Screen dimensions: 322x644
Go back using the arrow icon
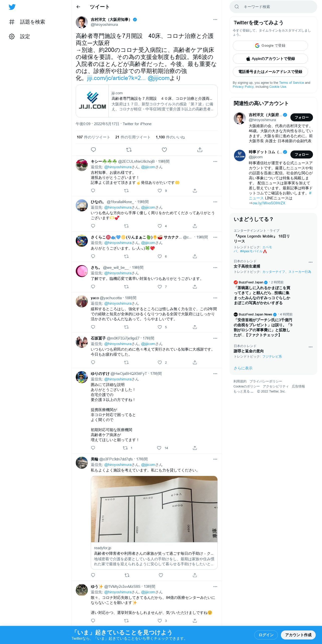[x=78, y=7]
